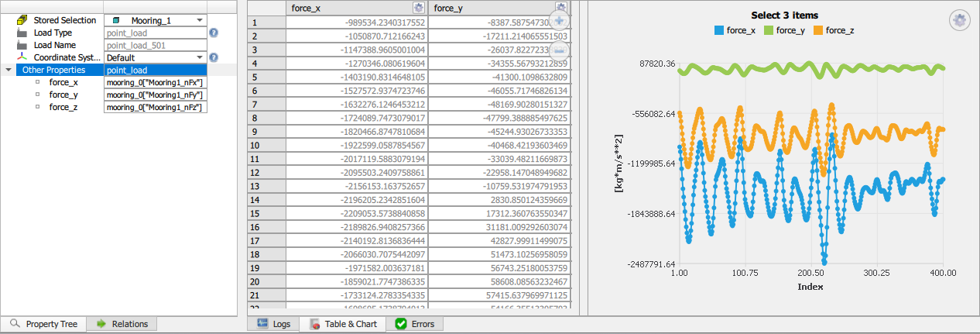Open the chart settings gear icon
980x334 pixels.
tap(959, 20)
